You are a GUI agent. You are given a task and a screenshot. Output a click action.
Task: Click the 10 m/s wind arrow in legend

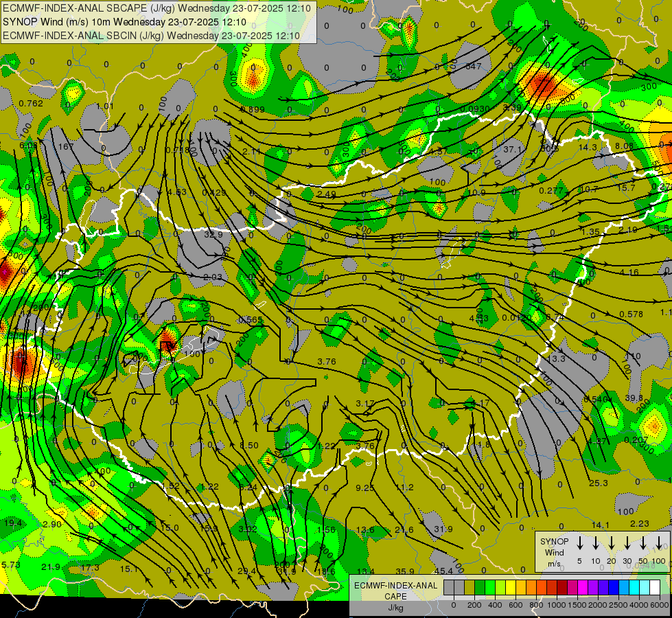(x=595, y=543)
